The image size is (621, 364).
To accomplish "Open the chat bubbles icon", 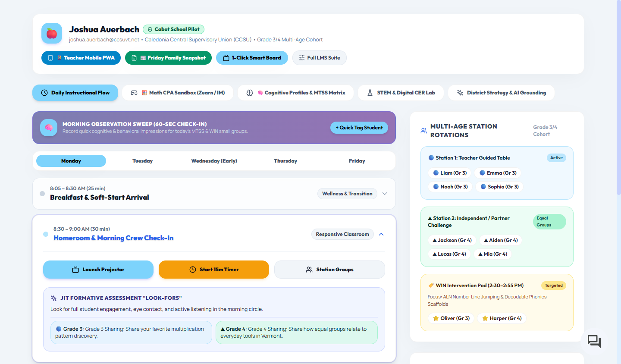I will point(594,342).
